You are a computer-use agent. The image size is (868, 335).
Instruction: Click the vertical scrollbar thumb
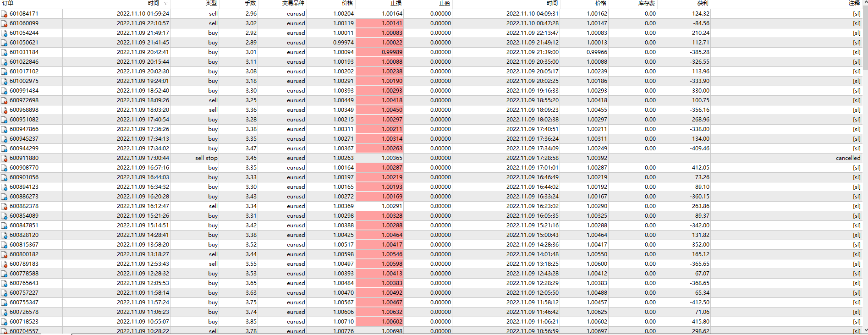point(865,38)
